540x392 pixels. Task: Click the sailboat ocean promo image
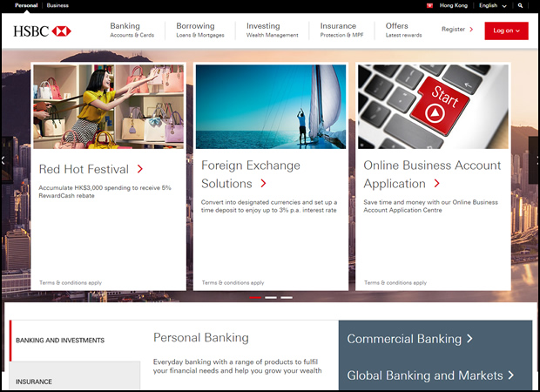click(x=271, y=107)
